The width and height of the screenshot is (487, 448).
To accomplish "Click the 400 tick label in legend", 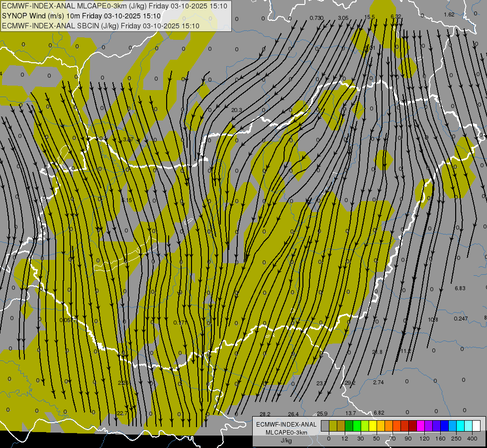I will [x=472, y=439].
